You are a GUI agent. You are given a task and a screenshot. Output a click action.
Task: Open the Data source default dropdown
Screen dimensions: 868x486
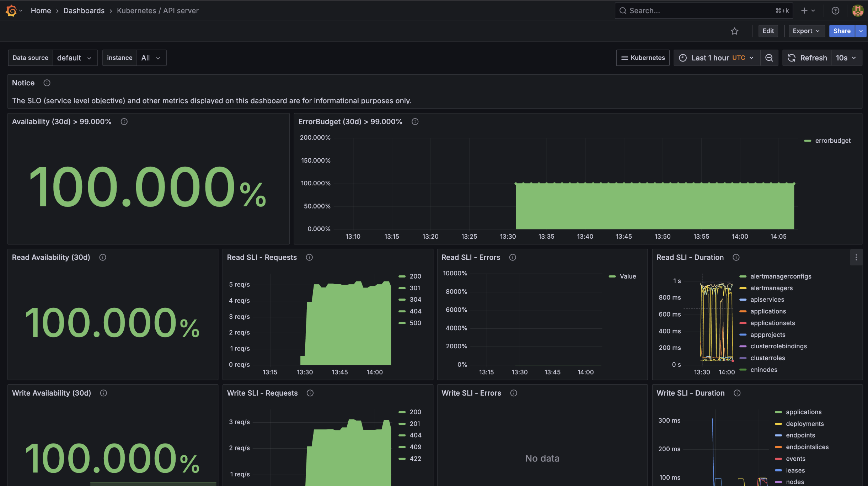point(75,58)
